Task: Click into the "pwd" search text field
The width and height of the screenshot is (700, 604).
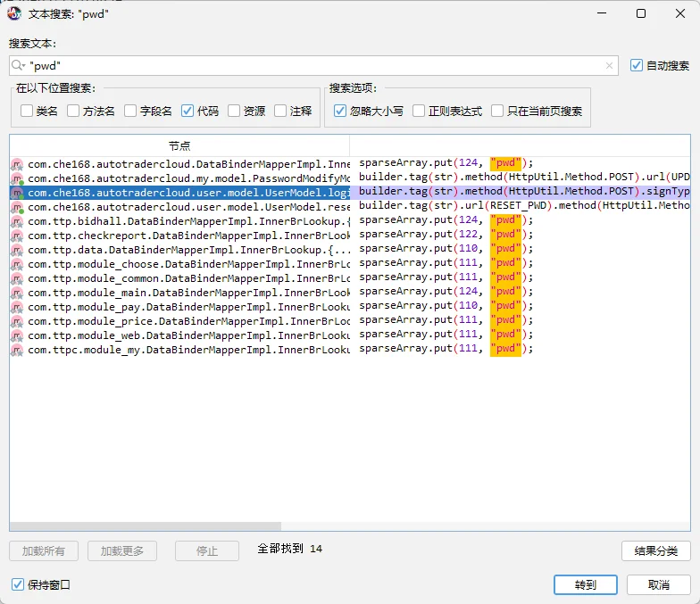Action: [x=313, y=66]
